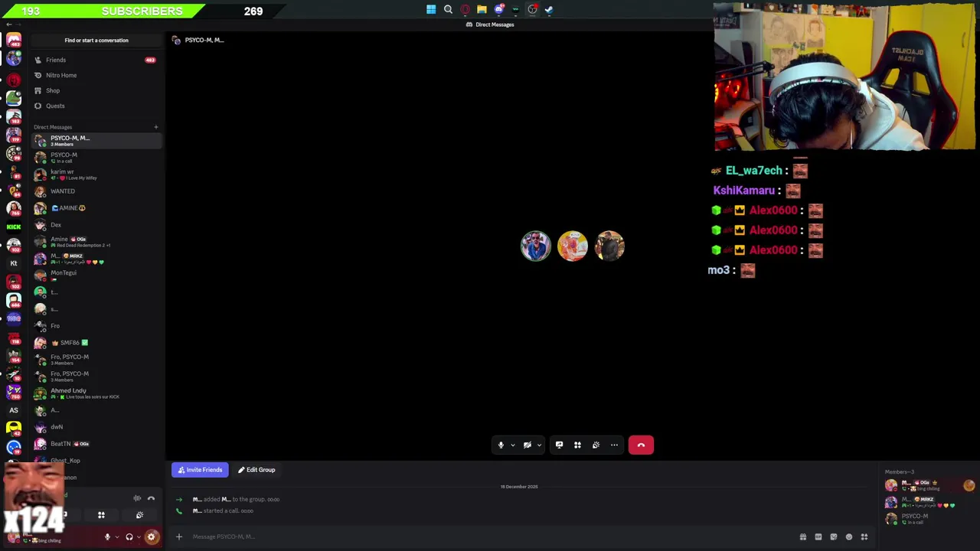
Task: Open DM with Ghost_Kop
Action: (96, 461)
